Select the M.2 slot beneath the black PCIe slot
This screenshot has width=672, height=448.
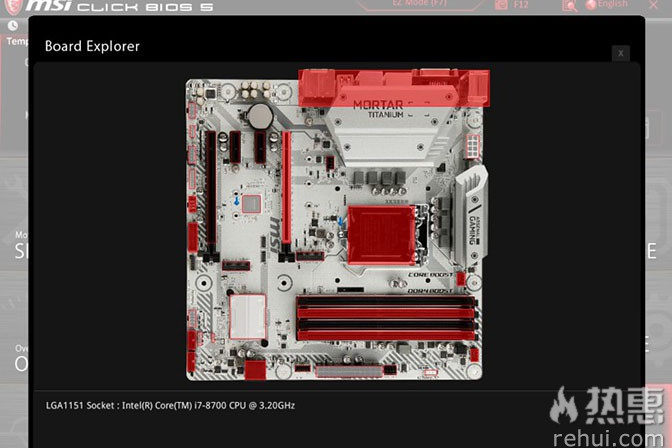pos(236,266)
